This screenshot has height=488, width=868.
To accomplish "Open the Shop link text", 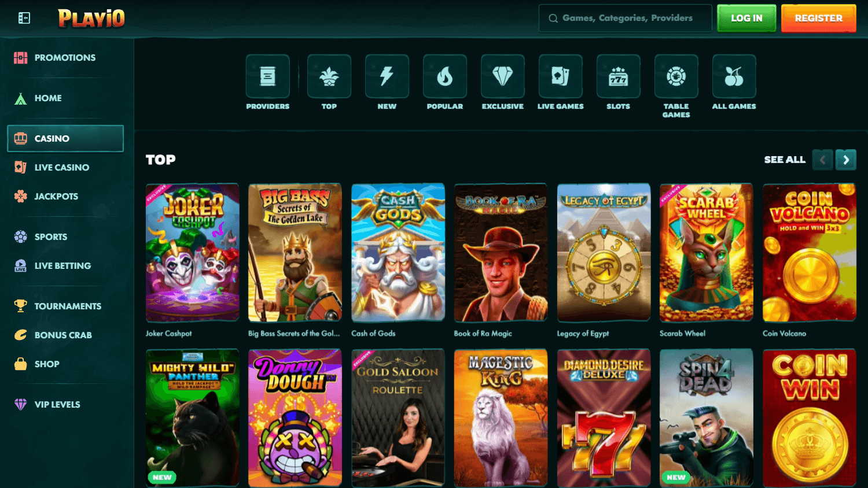I will click(47, 364).
